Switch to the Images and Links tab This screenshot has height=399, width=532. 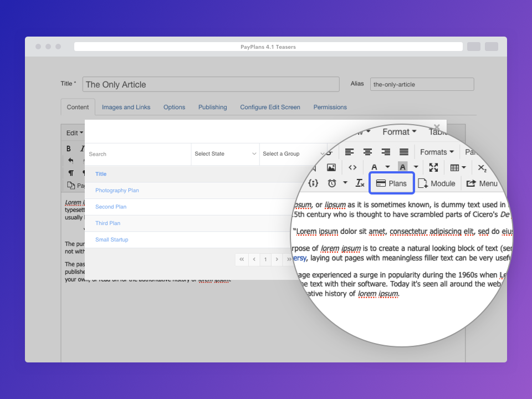tap(126, 108)
